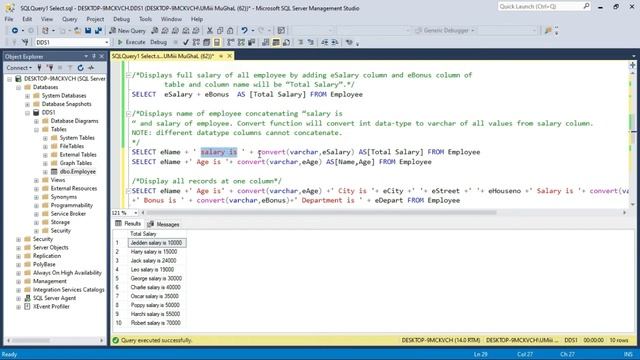This screenshot has height=360, width=640.
Task: Click the Increase Indent icon
Action: coord(335,42)
